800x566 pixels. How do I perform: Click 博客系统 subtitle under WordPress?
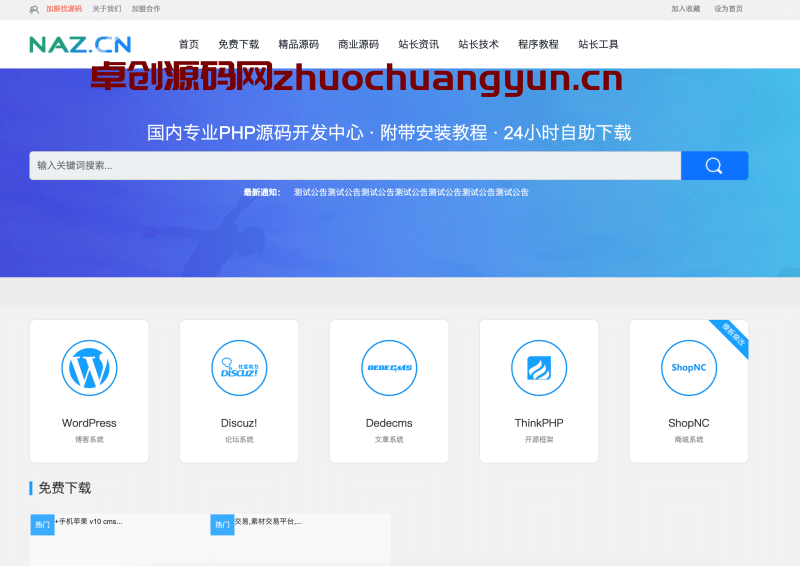(89, 439)
